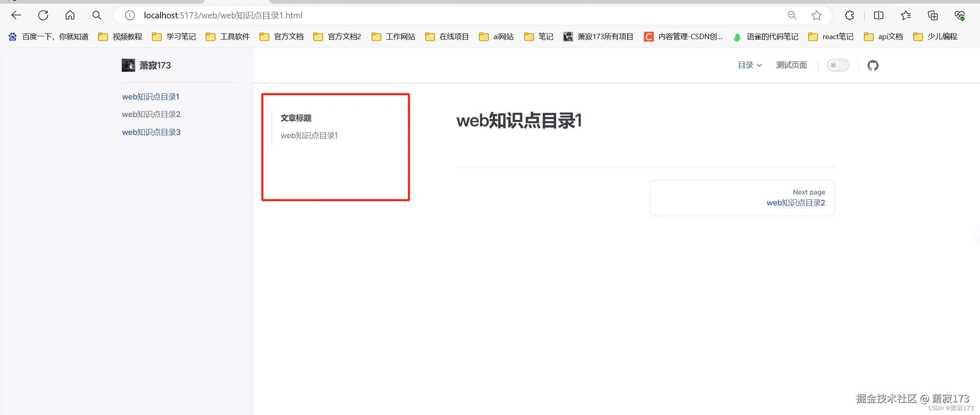Open the 官方文档2 bookmark folder
This screenshot has width=980, height=415.
pyautogui.click(x=337, y=37)
